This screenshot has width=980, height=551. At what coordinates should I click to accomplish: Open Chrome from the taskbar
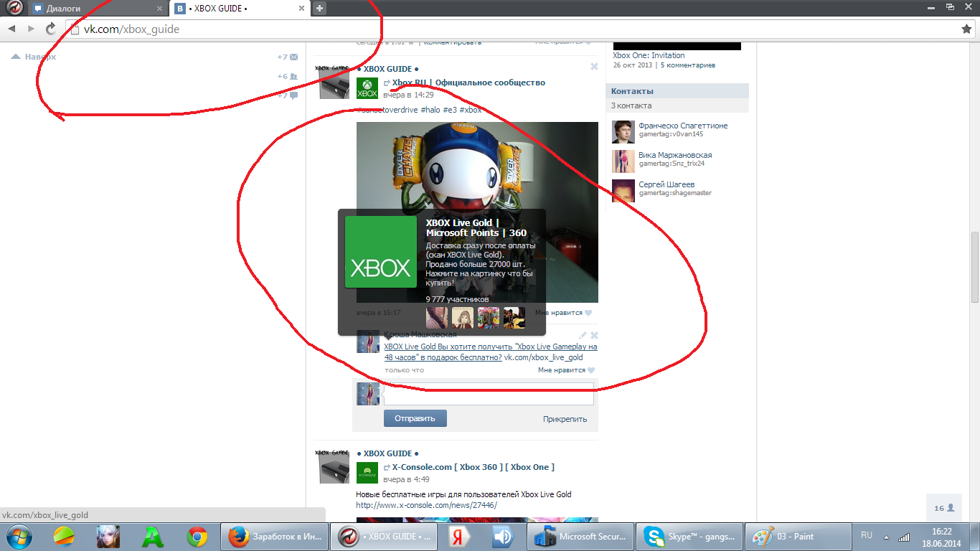197,536
